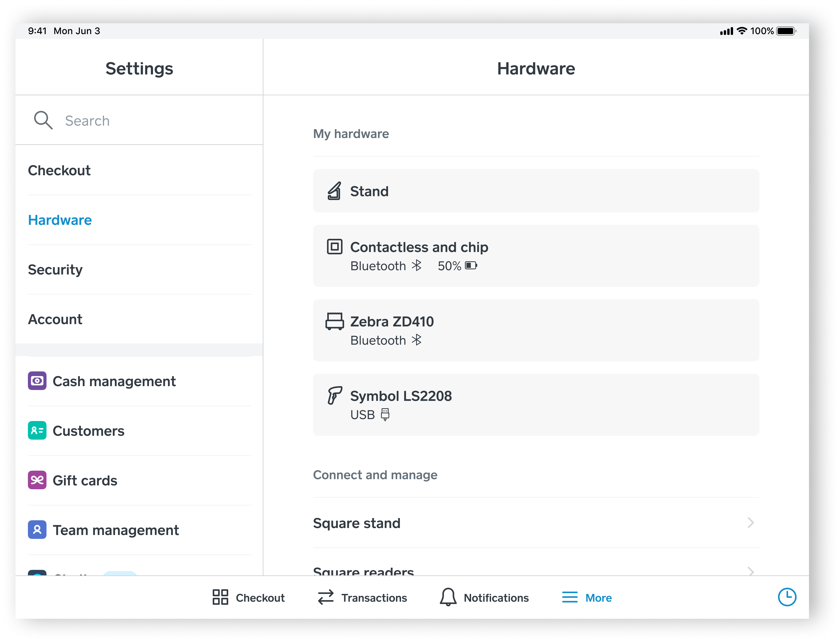840x642 pixels.
Task: Click the Settings panel title
Action: (139, 69)
